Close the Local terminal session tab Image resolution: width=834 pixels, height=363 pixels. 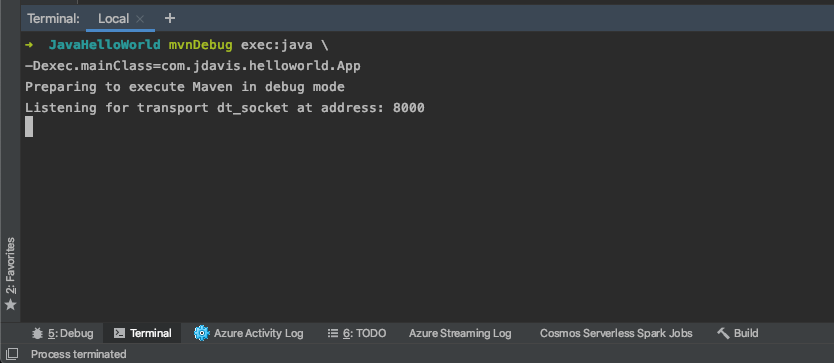coord(140,19)
